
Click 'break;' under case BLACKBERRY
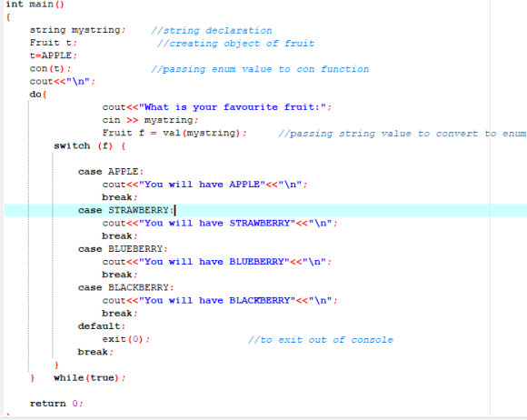point(120,313)
